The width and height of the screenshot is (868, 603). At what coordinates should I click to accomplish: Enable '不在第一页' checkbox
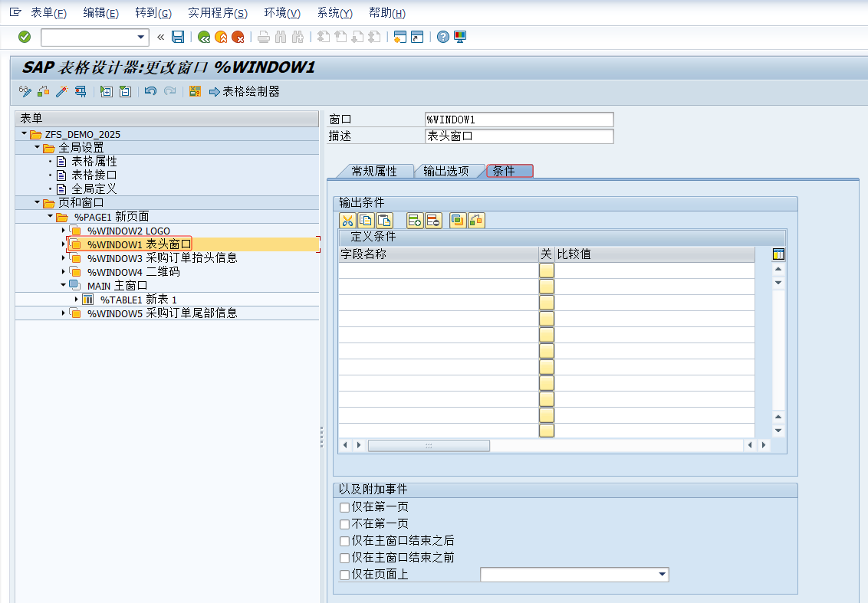(344, 524)
